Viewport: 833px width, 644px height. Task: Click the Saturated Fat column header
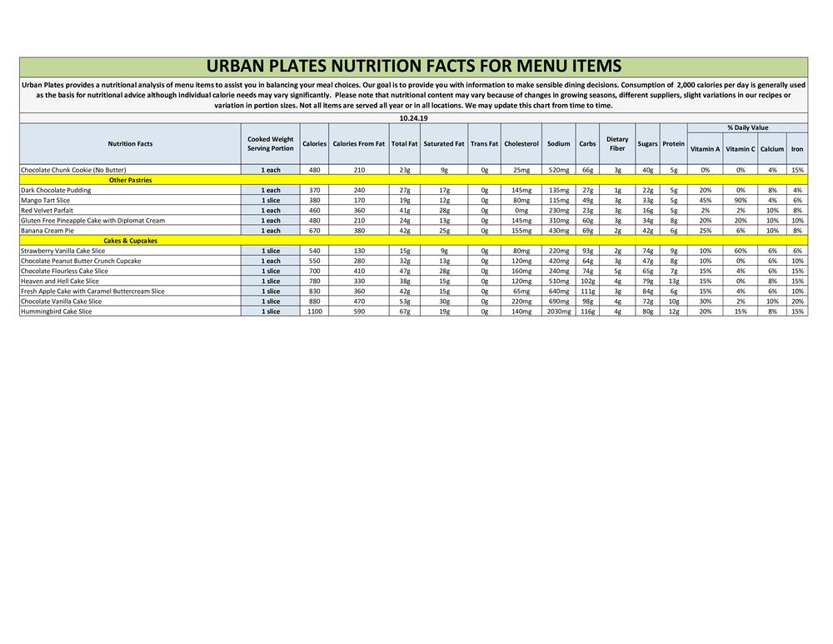click(443, 144)
